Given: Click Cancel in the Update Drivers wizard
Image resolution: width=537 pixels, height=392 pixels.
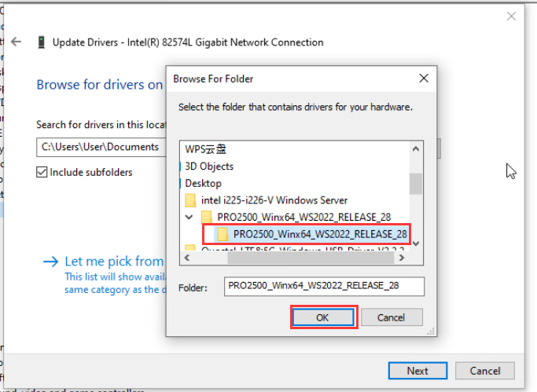Looking at the screenshot, I should (484, 371).
